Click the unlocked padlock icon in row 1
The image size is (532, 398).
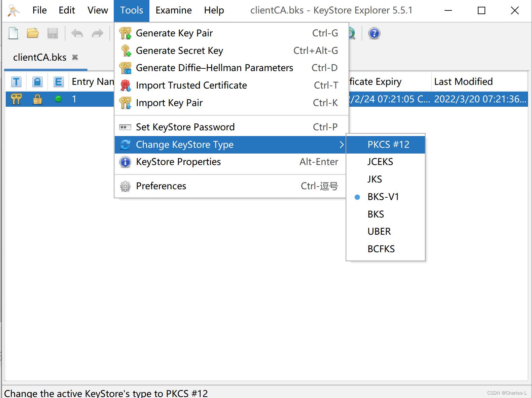point(37,99)
